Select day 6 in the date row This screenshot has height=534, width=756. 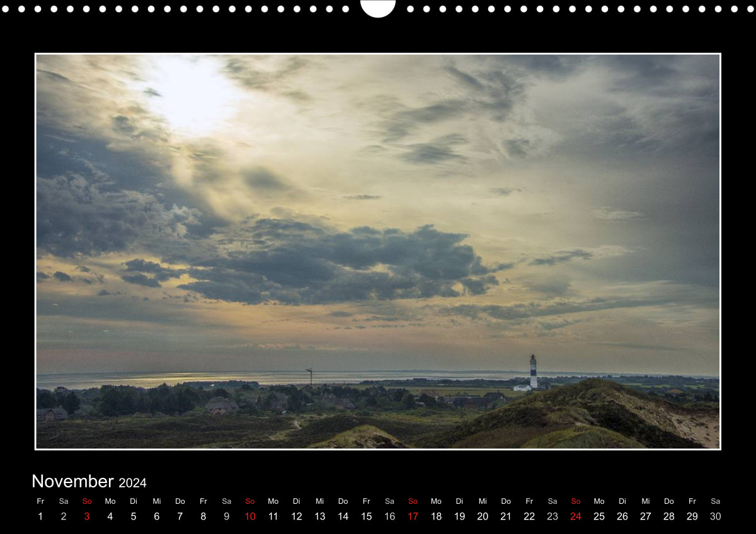tap(157, 516)
